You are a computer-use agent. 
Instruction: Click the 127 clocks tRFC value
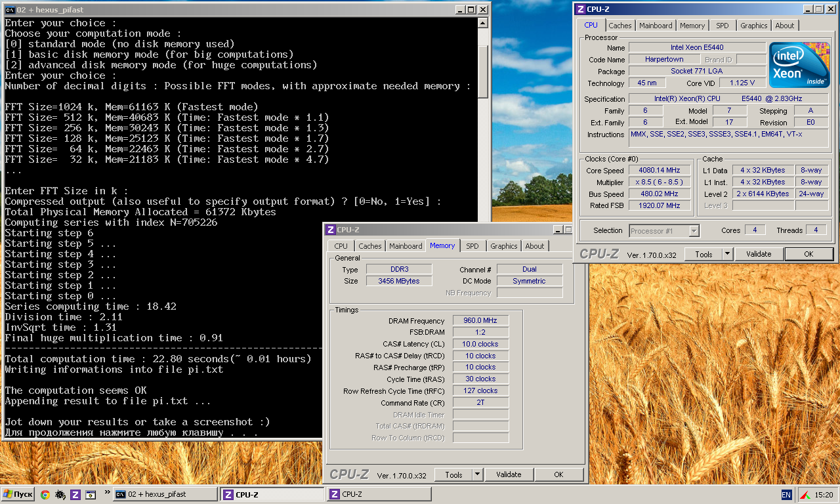(x=480, y=390)
